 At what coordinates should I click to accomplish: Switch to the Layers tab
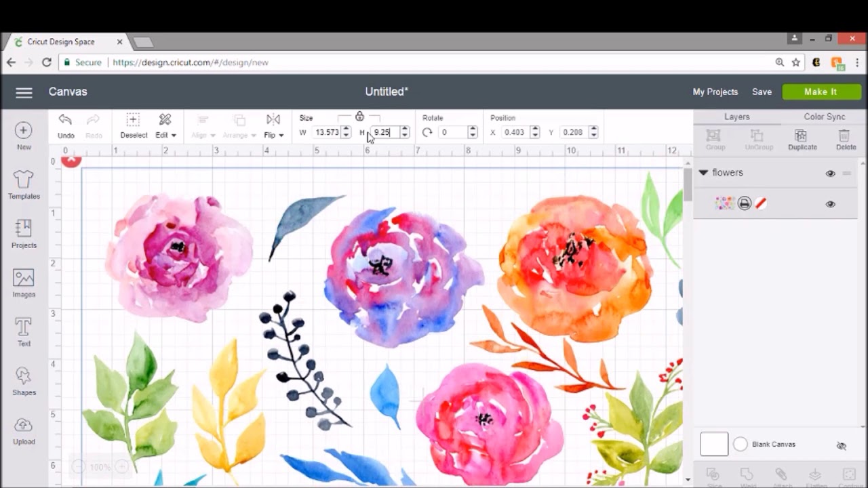(736, 117)
